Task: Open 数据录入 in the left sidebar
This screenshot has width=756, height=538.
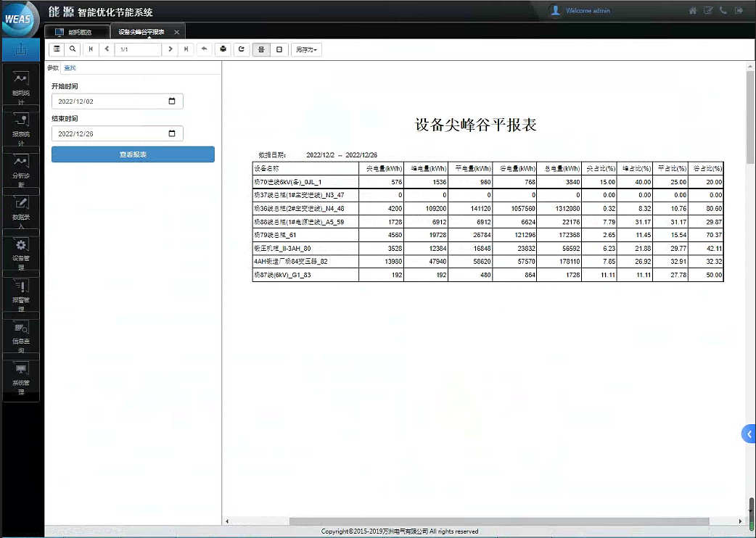Action: (21, 210)
